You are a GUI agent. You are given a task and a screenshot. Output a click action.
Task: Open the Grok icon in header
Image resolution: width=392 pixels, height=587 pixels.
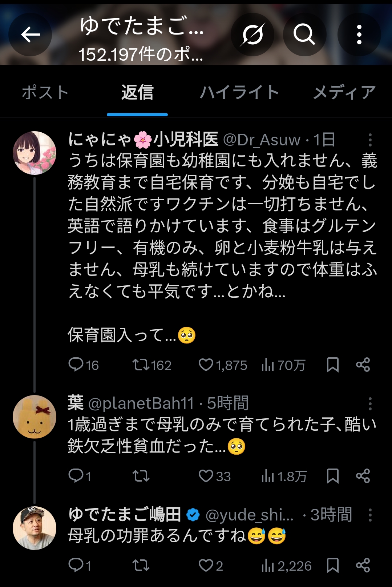coord(252,35)
